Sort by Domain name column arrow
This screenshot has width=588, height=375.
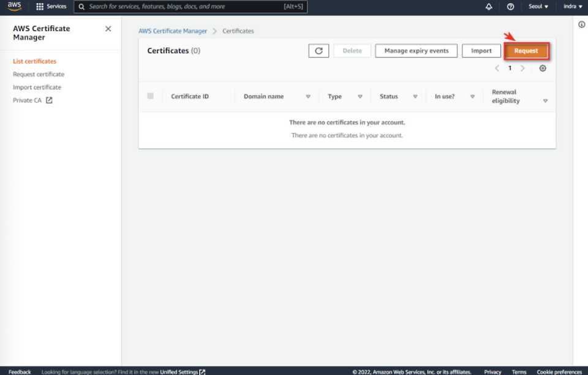point(308,96)
